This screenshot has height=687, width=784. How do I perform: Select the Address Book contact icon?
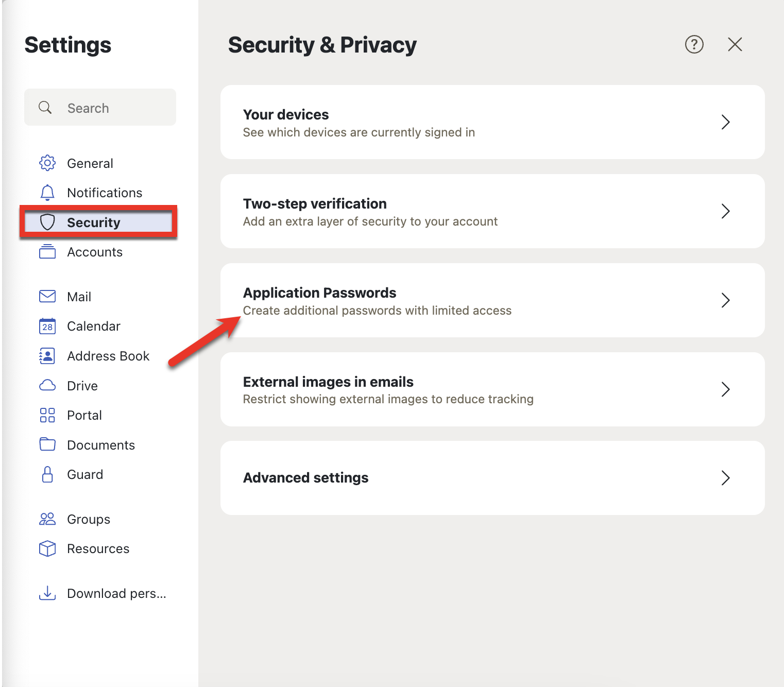(x=47, y=355)
